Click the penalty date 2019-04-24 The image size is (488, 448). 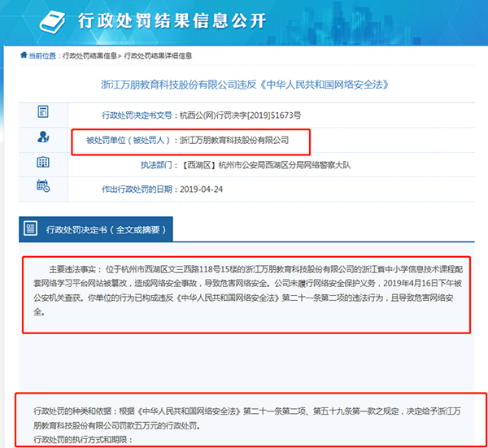(x=200, y=189)
